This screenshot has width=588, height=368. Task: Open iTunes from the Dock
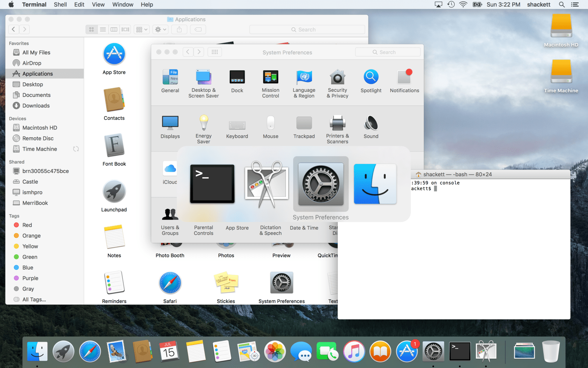coord(354,351)
